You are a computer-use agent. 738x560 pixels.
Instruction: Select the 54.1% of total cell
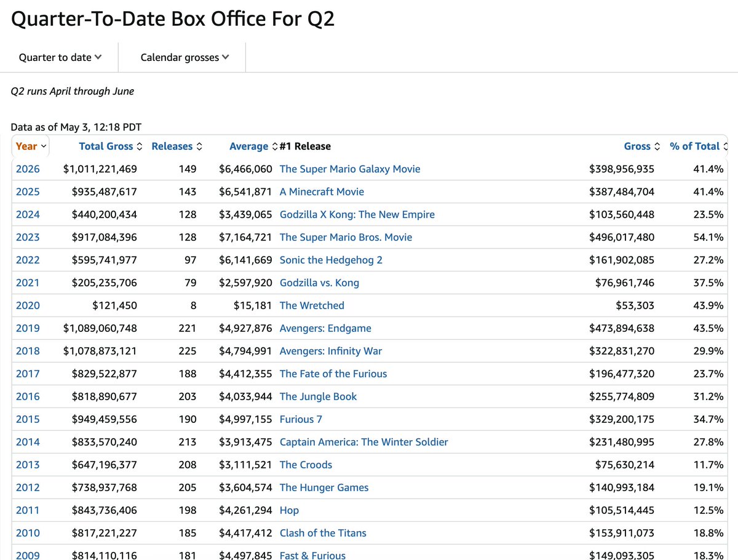click(708, 237)
